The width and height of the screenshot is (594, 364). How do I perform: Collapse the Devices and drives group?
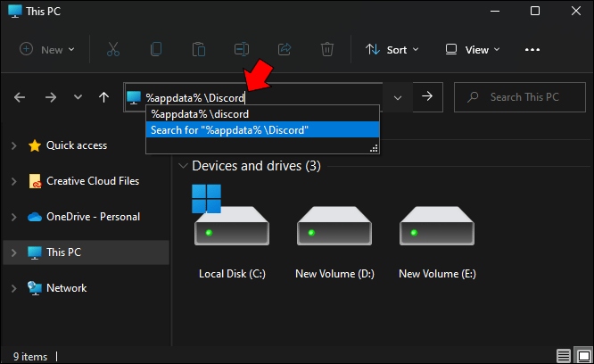click(x=183, y=166)
